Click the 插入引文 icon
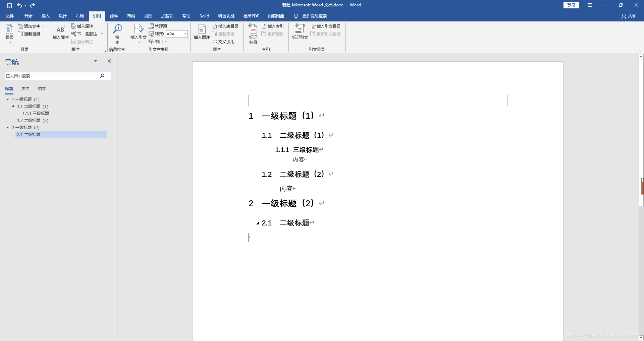The width and height of the screenshot is (644, 341). pos(139,29)
